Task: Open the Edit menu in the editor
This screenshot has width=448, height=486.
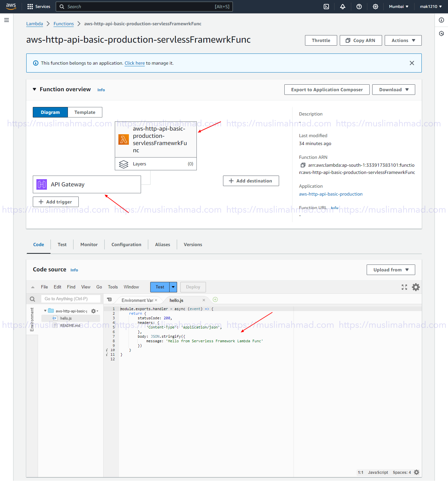Action: [x=57, y=287]
